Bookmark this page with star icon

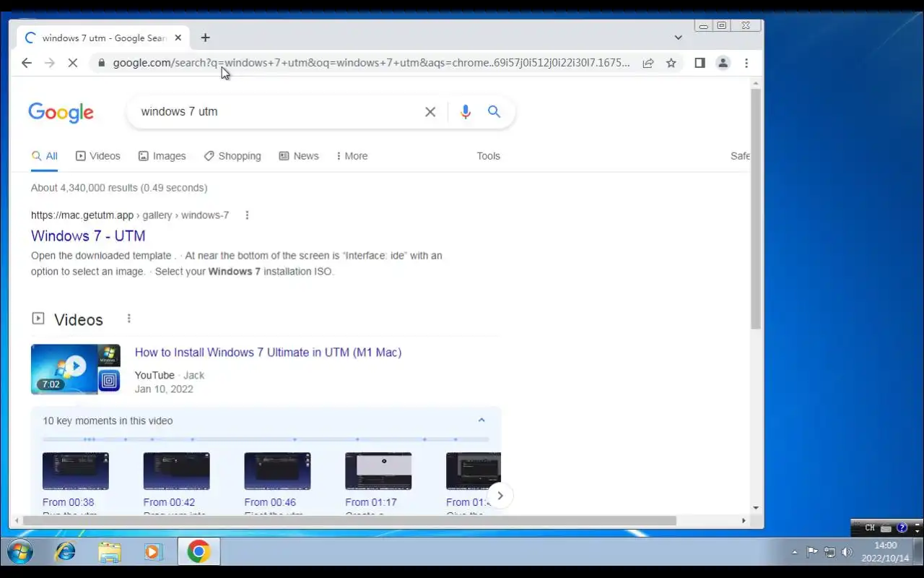click(x=671, y=63)
